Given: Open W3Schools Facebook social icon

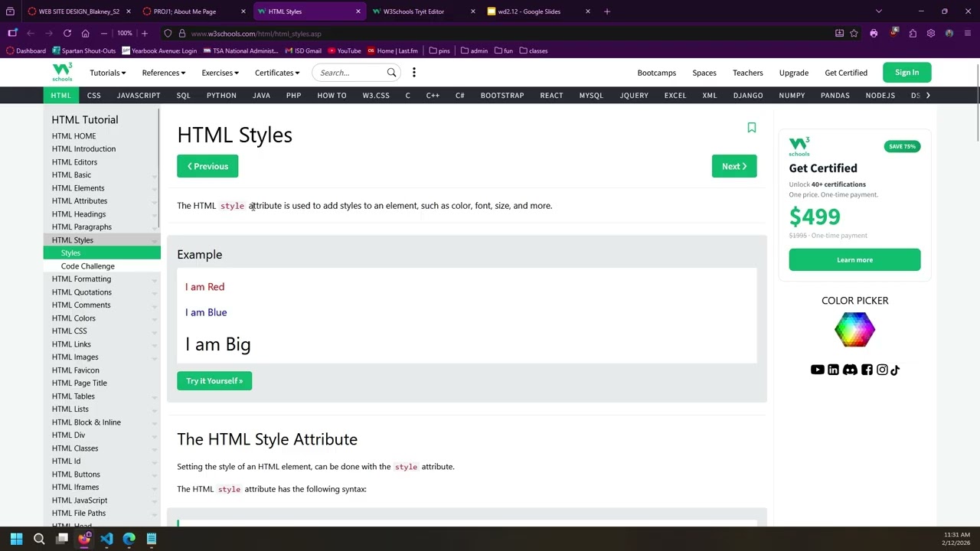Looking at the screenshot, I should point(867,370).
